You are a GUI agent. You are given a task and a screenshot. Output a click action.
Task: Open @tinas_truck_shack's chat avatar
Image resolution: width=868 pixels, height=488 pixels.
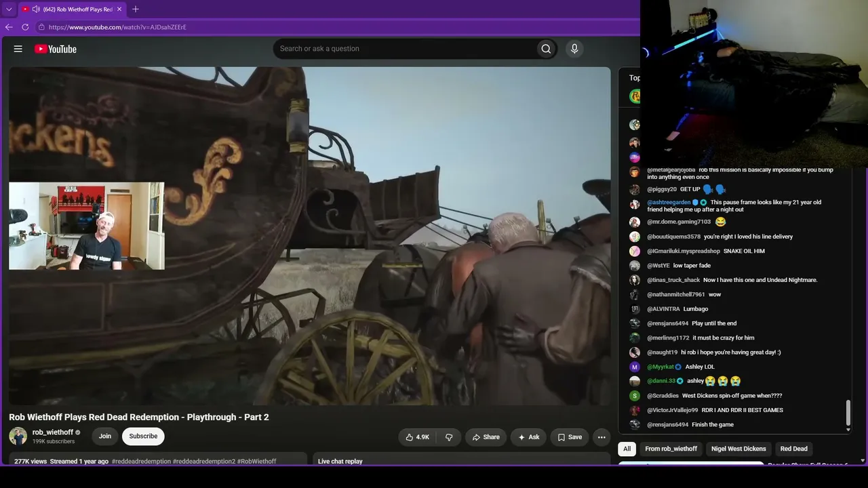click(635, 280)
